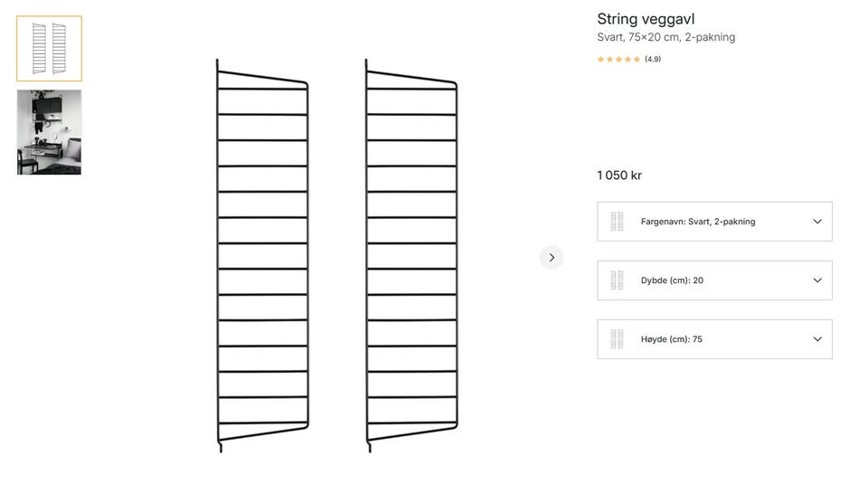Click the Høyde option panel icon
This screenshot has width=868, height=485.
click(x=617, y=339)
